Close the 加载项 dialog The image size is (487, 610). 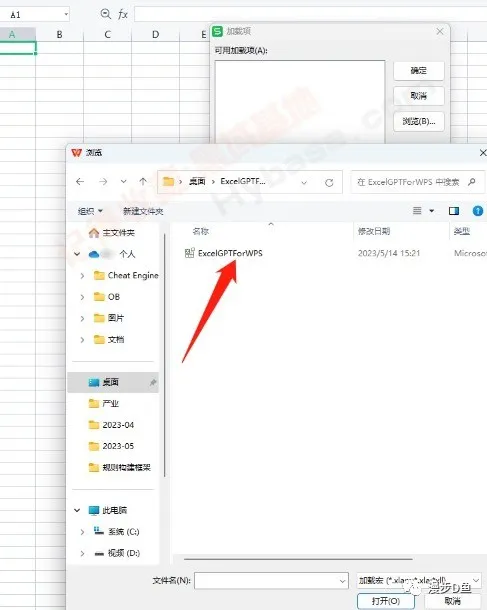[440, 32]
